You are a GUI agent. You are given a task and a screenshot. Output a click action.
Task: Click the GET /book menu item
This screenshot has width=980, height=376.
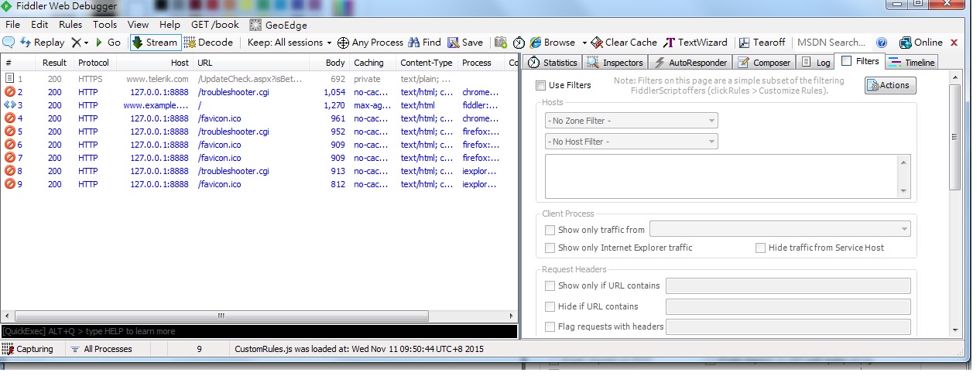pyautogui.click(x=215, y=25)
